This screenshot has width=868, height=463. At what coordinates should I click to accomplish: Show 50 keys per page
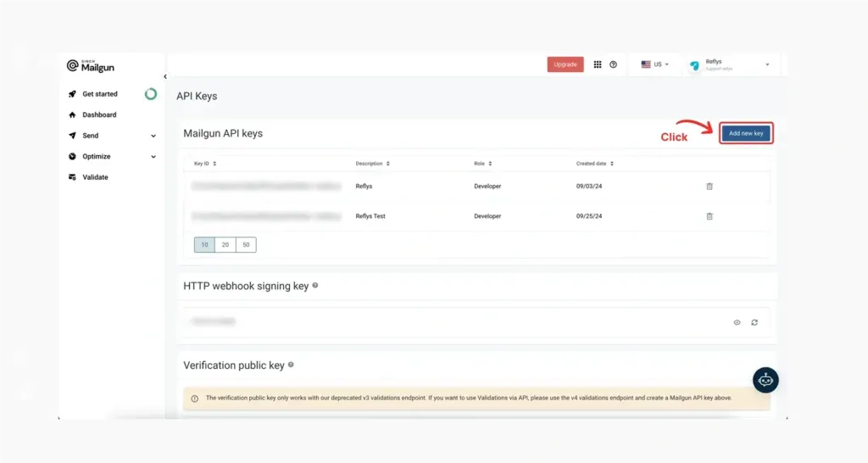[246, 245]
